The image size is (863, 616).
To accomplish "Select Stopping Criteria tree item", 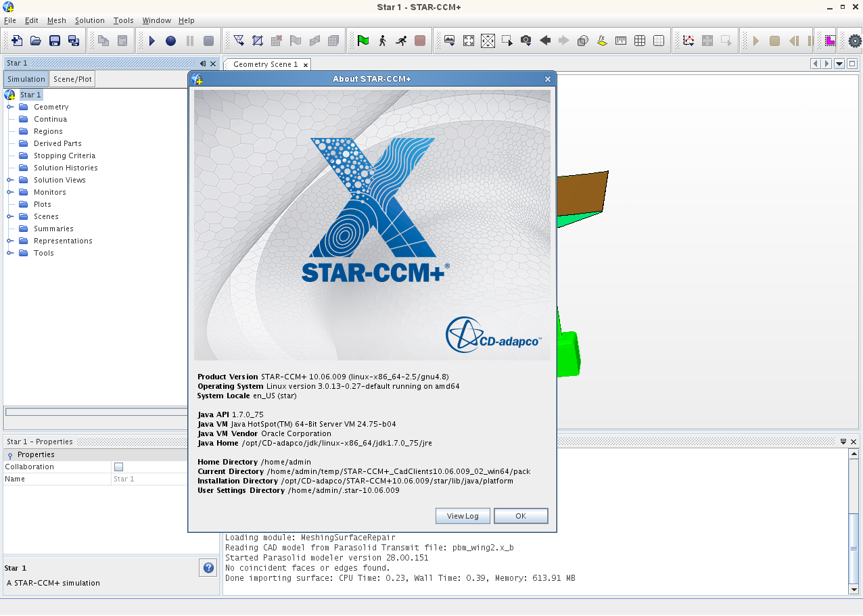I will pyautogui.click(x=65, y=156).
